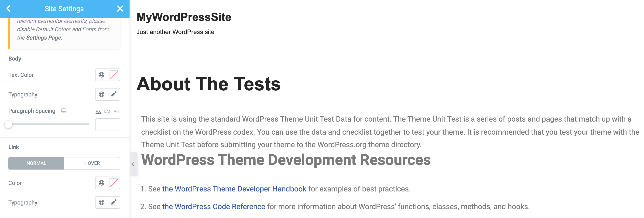
Task: Edit the Body Typography settings
Action: tap(114, 95)
